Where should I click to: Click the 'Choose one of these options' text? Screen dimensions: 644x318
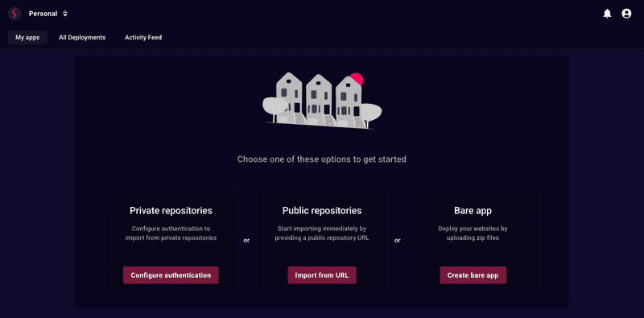tap(322, 159)
